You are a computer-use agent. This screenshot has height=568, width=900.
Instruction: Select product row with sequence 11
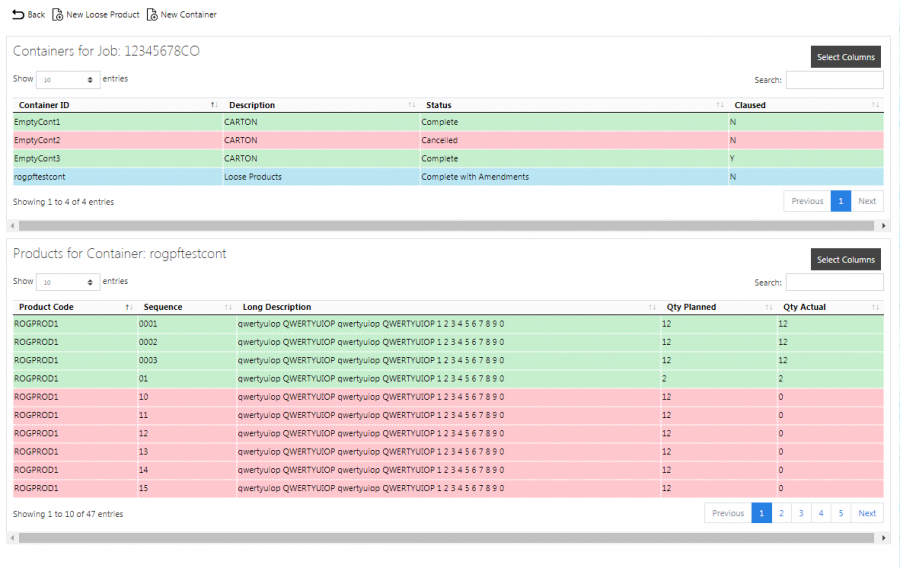coord(448,415)
